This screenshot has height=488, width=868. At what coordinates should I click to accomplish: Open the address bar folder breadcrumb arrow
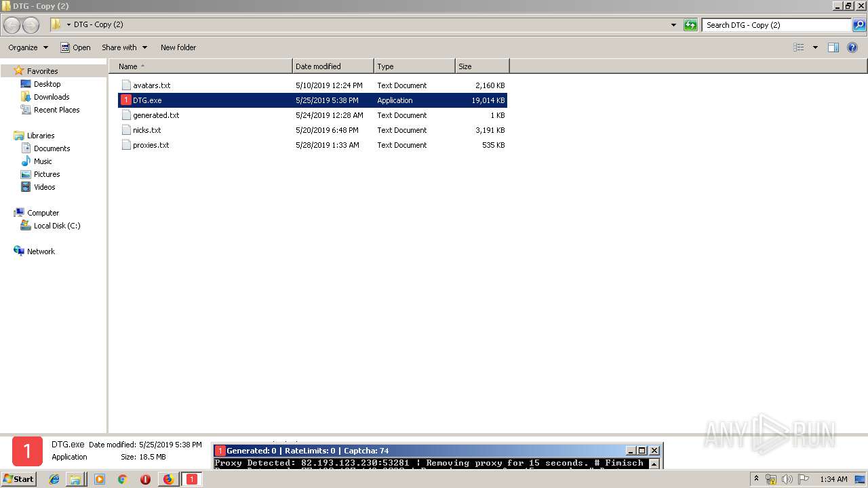click(68, 25)
